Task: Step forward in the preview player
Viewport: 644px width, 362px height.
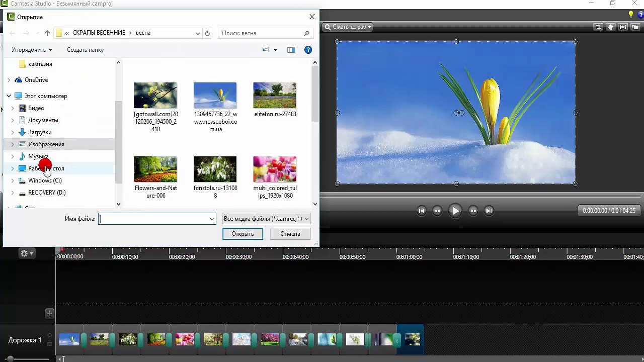Action: (x=473, y=211)
